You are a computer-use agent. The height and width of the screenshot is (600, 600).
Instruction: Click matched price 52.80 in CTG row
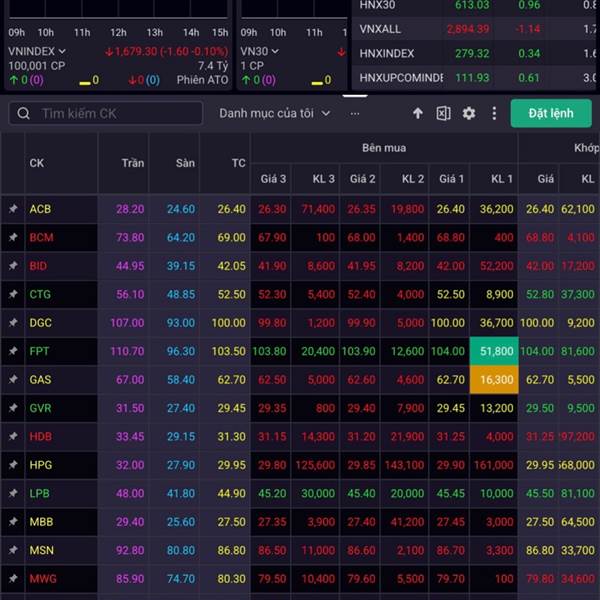pyautogui.click(x=540, y=294)
